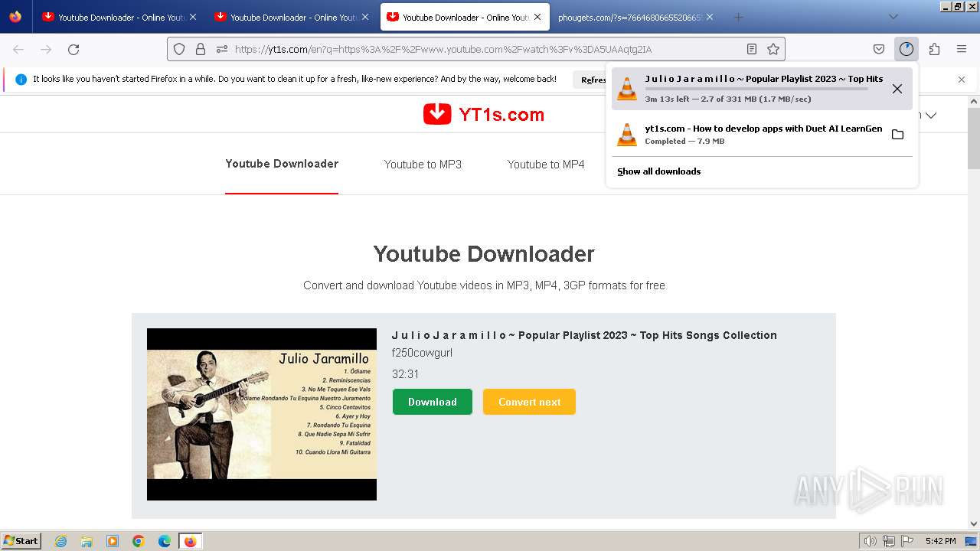Viewport: 980px width, 551px height.
Task: Open the site permissions icon in the address bar
Action: (x=222, y=49)
